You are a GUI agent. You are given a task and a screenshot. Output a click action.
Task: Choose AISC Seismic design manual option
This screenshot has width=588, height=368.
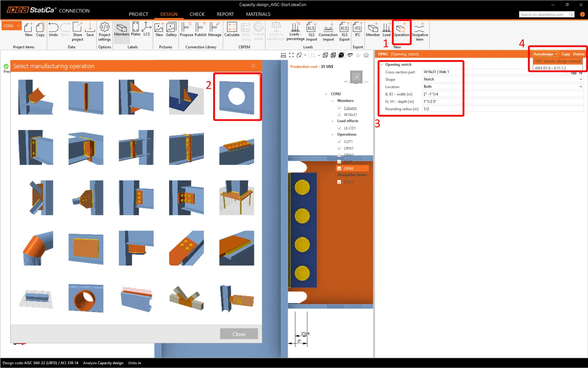tap(557, 61)
